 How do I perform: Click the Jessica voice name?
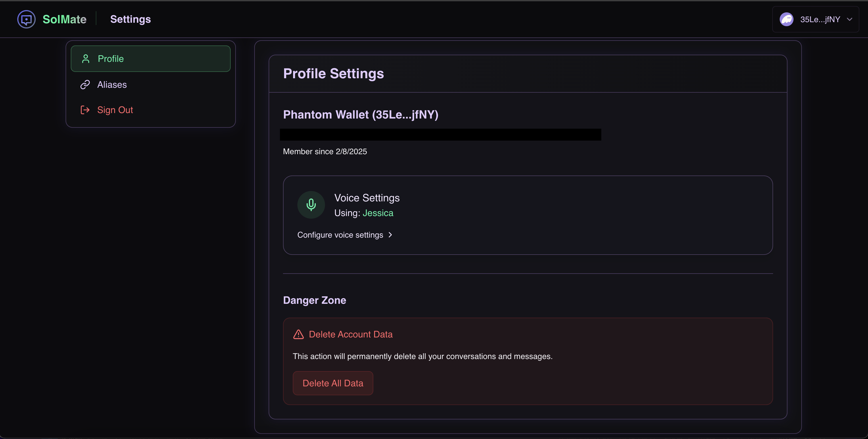[x=378, y=213]
